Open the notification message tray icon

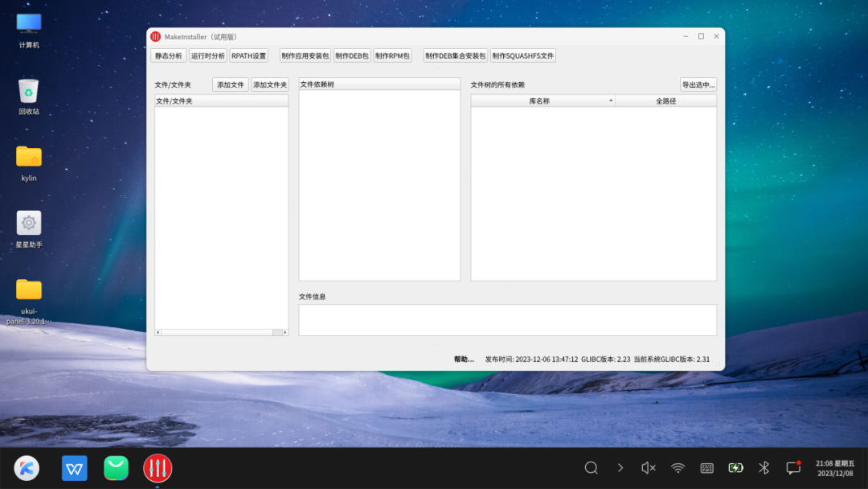(x=793, y=467)
